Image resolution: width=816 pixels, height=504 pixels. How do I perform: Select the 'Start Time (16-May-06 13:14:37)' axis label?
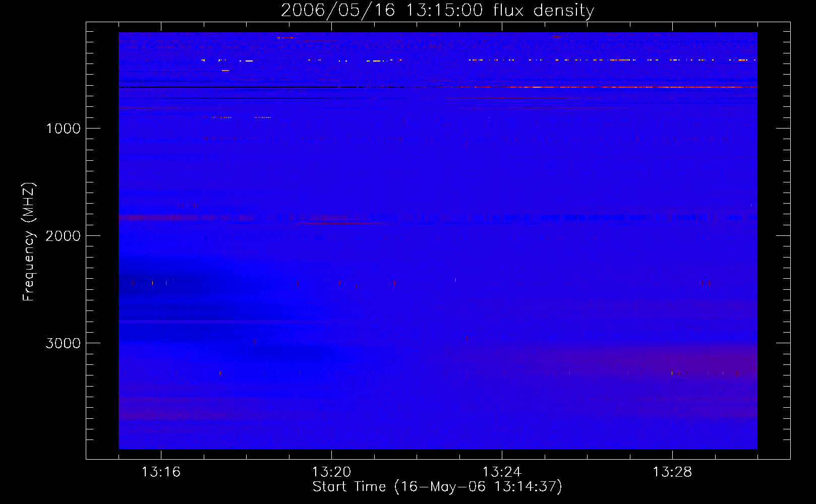tap(437, 487)
